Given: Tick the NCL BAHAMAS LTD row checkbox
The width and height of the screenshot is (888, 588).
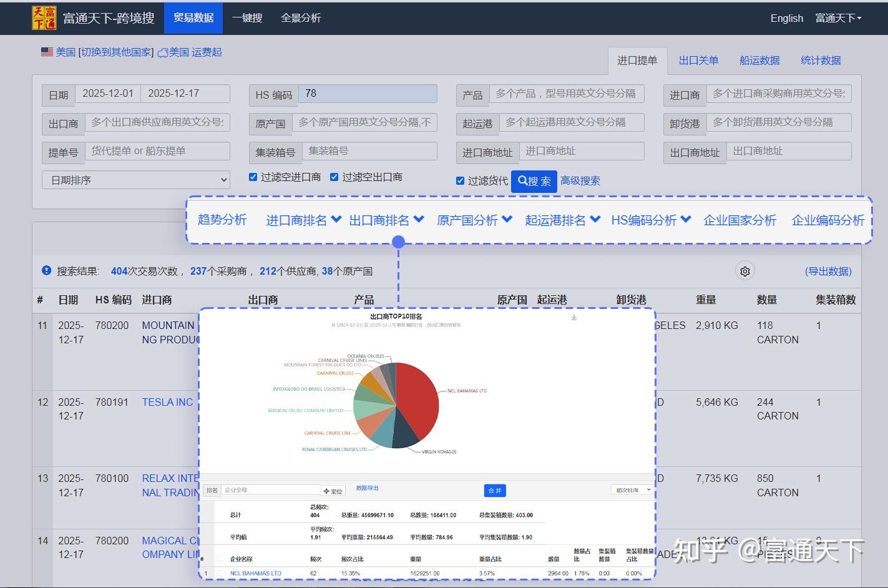Looking at the screenshot, I should pos(220,573).
